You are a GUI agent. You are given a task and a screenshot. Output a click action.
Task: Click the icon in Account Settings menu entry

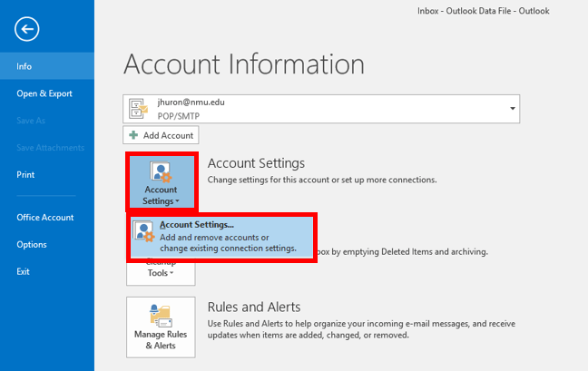(144, 236)
